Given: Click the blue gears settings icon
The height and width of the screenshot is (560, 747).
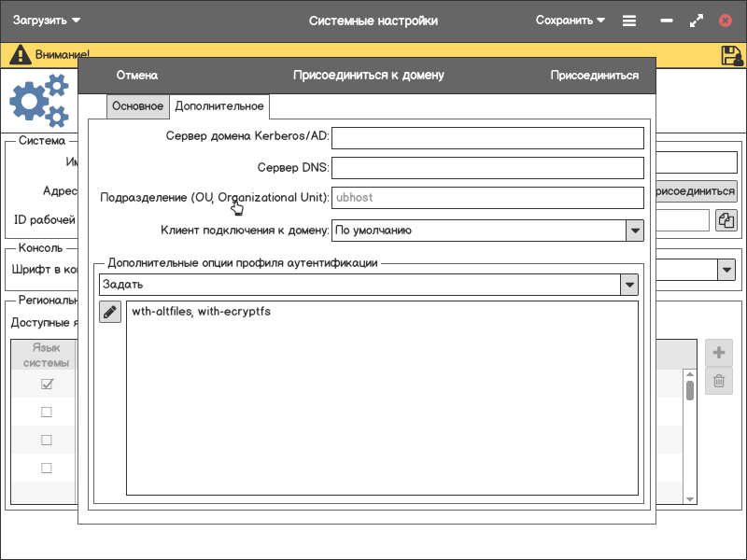Looking at the screenshot, I should [39, 101].
